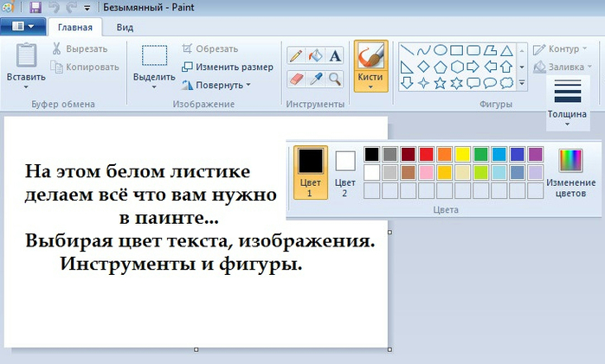
Task: Click the canvas bottom-center resize handle
Action: [196, 349]
